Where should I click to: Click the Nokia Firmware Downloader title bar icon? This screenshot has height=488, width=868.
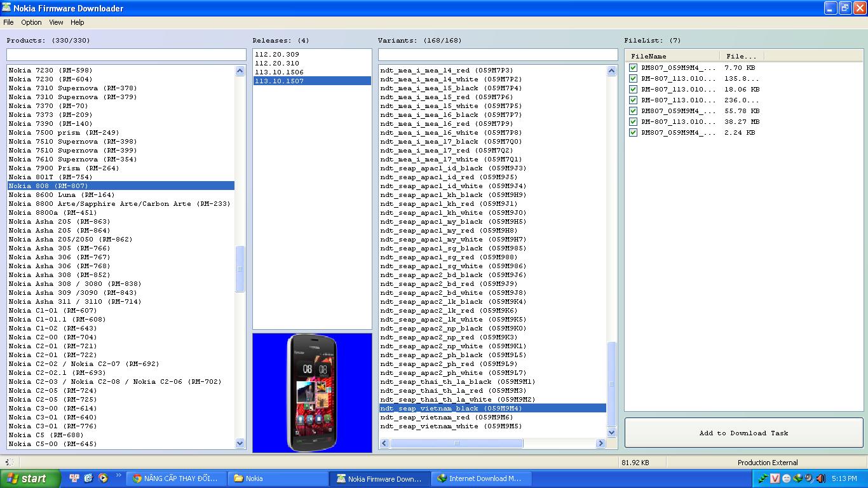6,8
